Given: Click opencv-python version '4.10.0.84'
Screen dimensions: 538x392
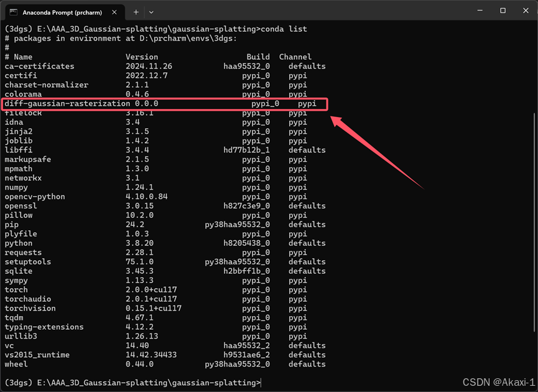Looking at the screenshot, I should coord(147,197).
